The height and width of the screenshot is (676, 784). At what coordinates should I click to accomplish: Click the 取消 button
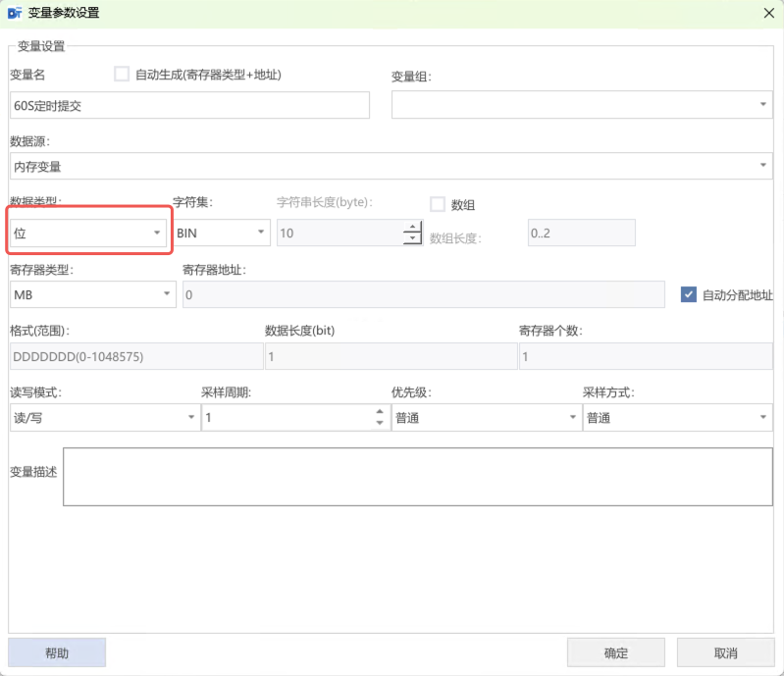725,652
